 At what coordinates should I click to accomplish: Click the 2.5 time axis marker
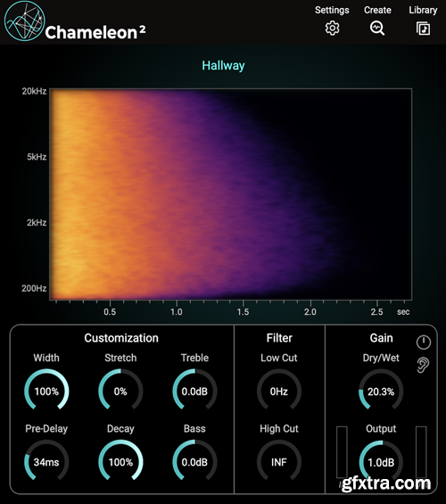pyautogui.click(x=377, y=312)
